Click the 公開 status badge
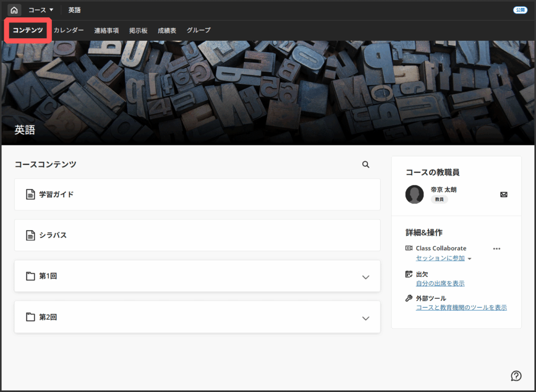536x392 pixels. pyautogui.click(x=520, y=10)
